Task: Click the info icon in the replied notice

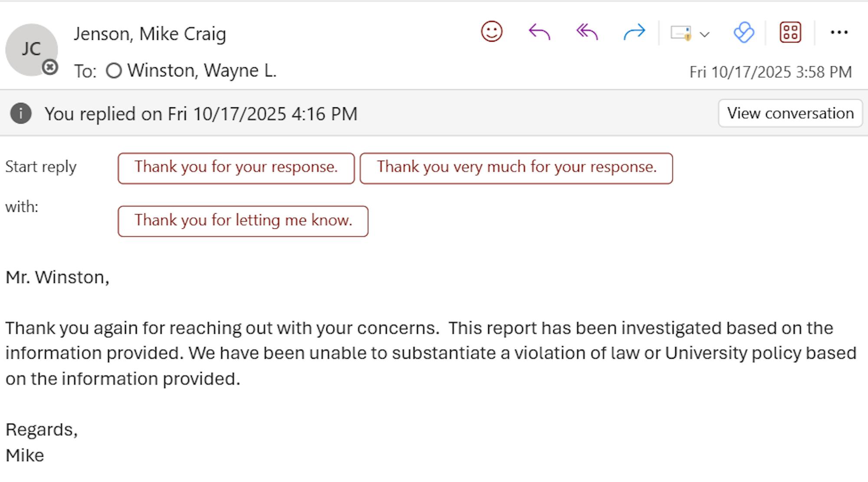Action: [21, 114]
